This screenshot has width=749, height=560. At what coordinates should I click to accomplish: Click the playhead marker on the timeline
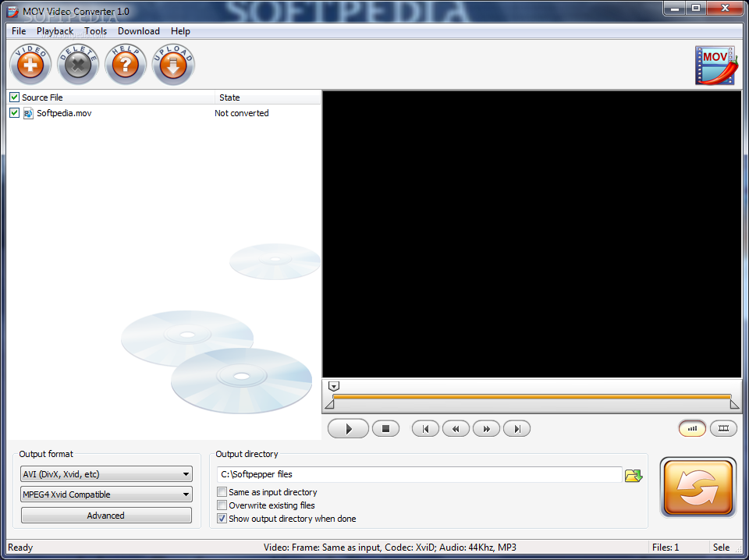334,386
